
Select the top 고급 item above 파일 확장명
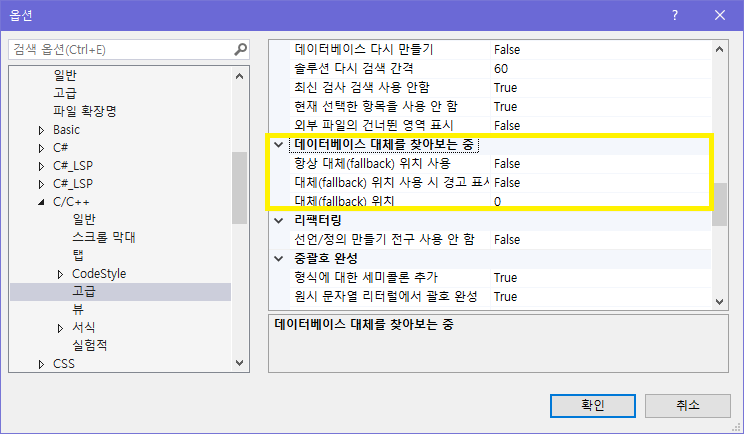click(65, 93)
